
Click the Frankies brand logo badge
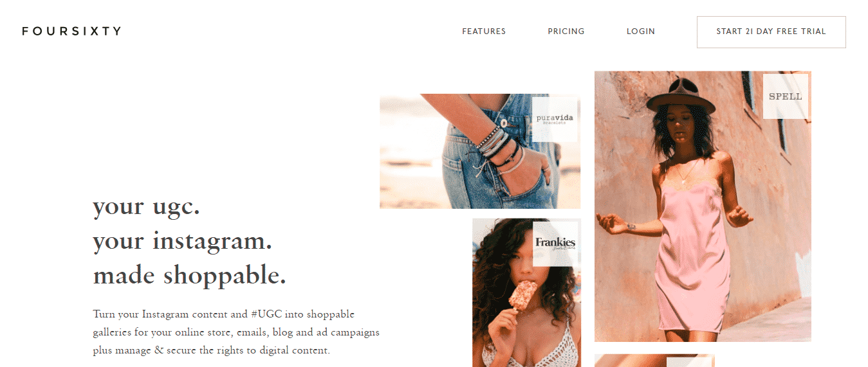(x=555, y=244)
